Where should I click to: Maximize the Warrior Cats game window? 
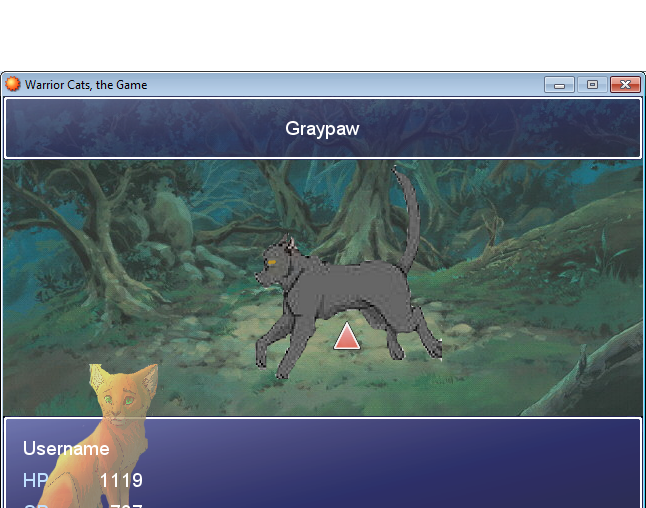click(592, 85)
